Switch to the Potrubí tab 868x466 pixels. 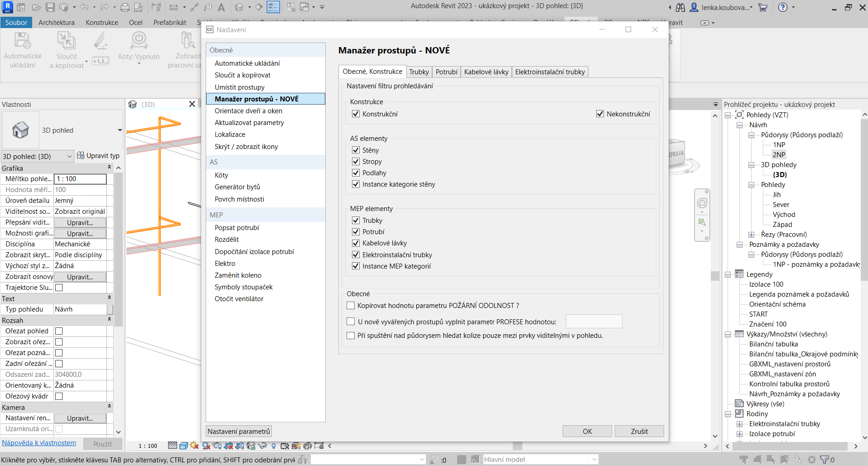click(x=446, y=72)
